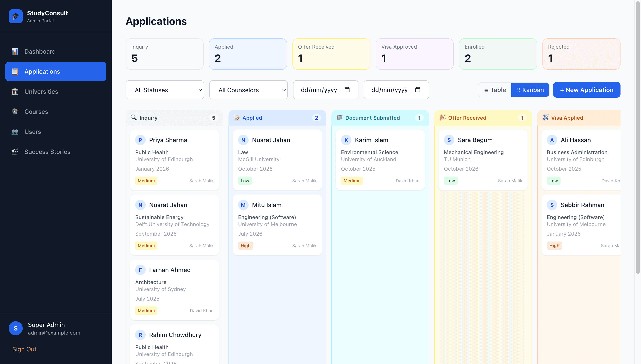Click the TU Munich text on Sara Begum card
This screenshot has height=364, width=641.
tap(457, 159)
